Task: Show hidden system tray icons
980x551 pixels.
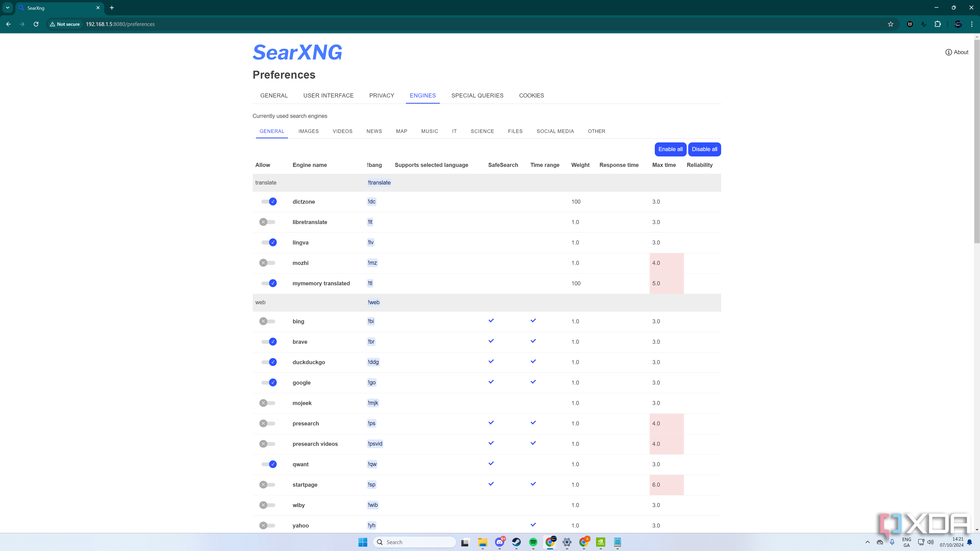Action: (867, 542)
